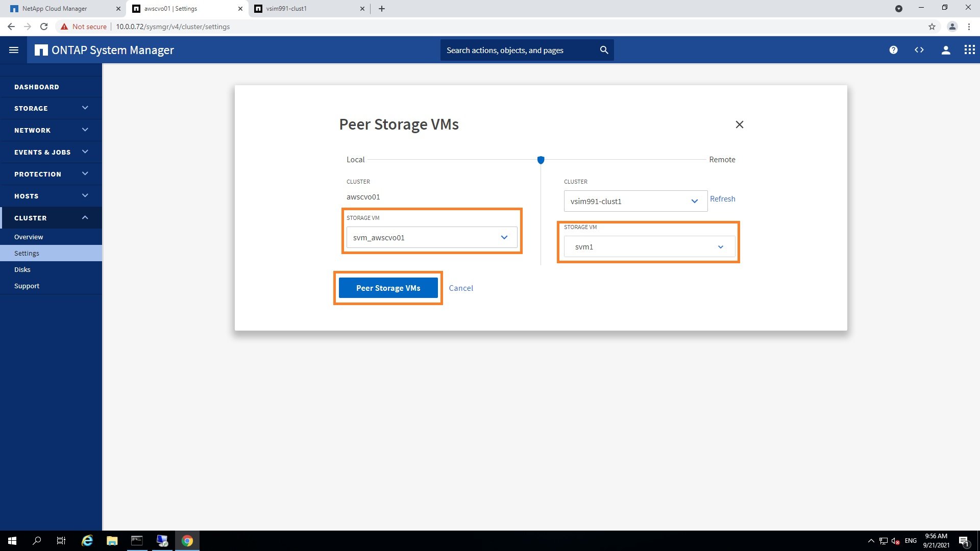The height and width of the screenshot is (551, 980).
Task: Click the Refresh link
Action: [x=722, y=199]
